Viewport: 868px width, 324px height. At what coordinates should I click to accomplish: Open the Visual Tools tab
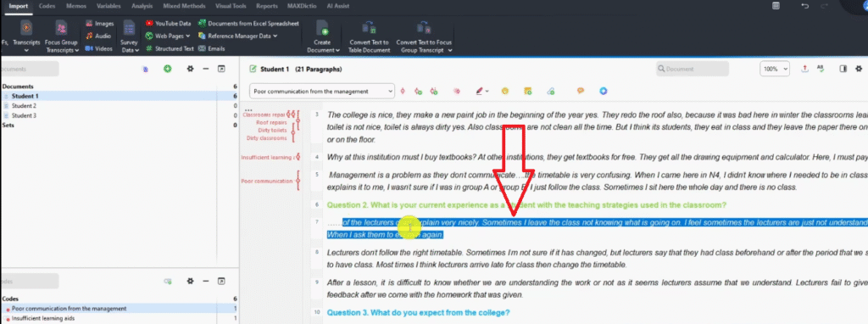[231, 6]
